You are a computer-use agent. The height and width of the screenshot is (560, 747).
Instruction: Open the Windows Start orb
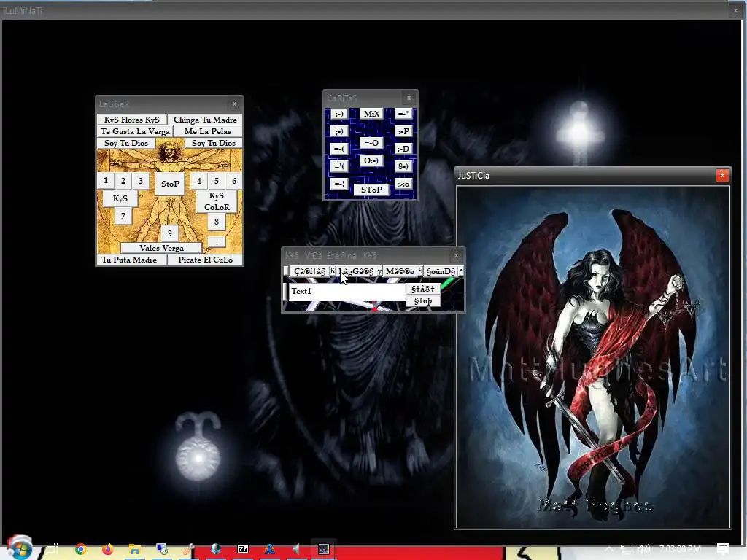tap(20, 548)
